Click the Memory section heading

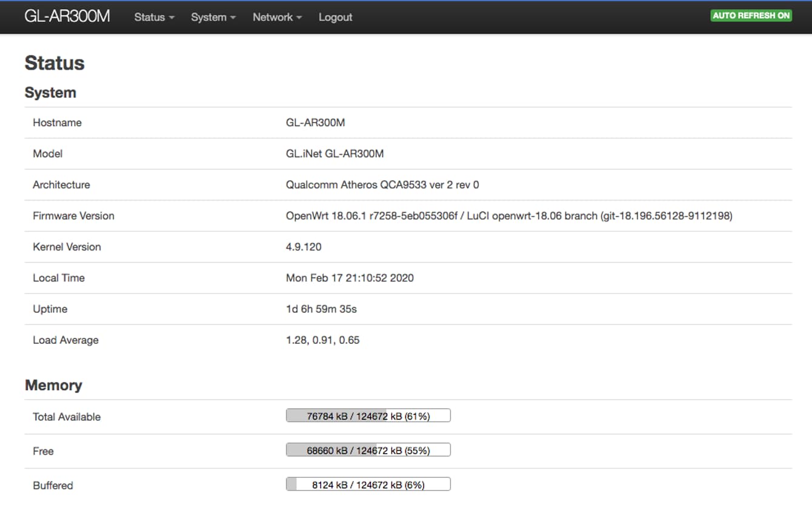coord(53,386)
